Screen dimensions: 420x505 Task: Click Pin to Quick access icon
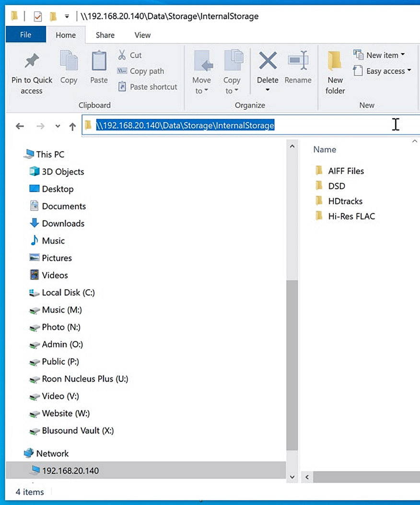tap(32, 61)
